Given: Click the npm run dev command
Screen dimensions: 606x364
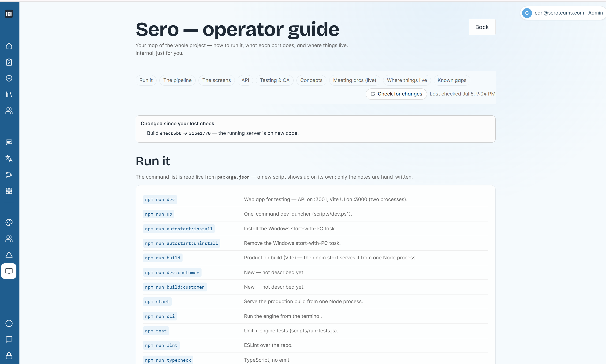Looking at the screenshot, I should 160,199.
